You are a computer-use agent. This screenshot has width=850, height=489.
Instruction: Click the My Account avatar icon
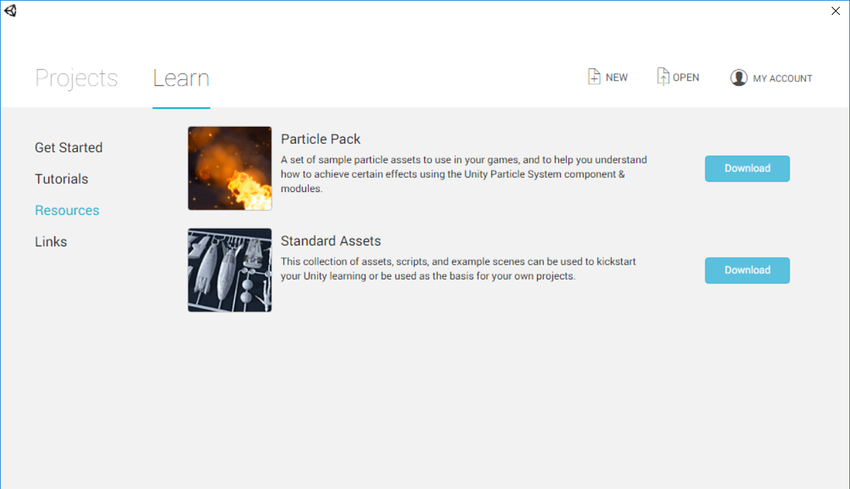click(x=739, y=78)
